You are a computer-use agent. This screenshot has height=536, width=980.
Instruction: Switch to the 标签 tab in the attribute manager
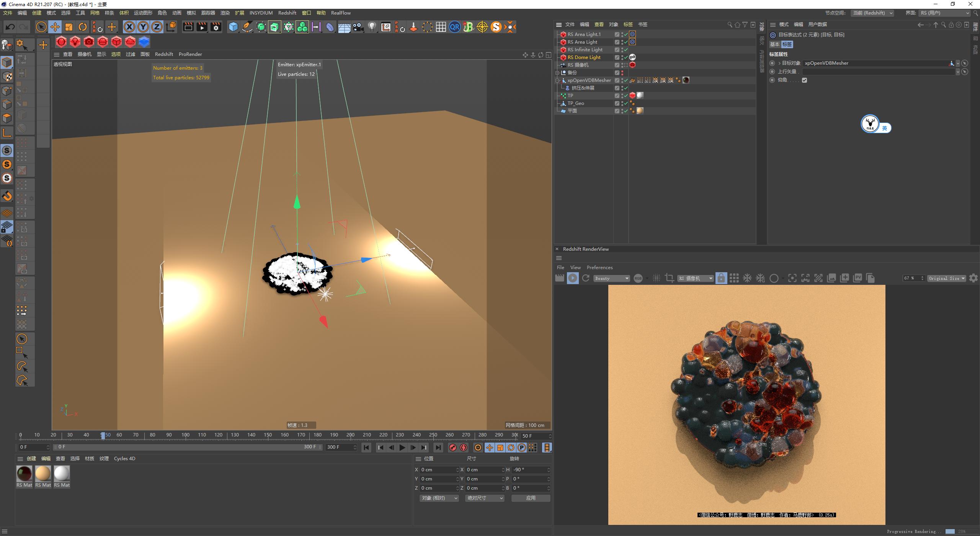[787, 44]
